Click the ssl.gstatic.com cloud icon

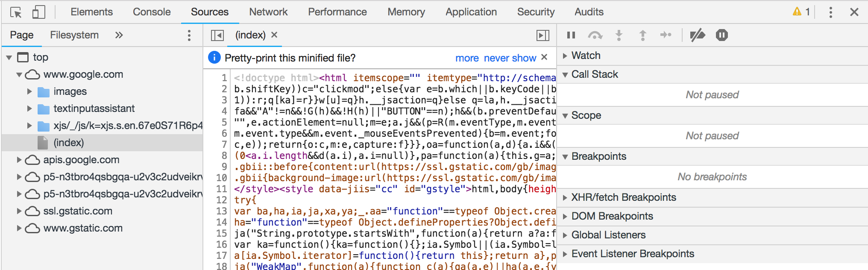click(32, 211)
